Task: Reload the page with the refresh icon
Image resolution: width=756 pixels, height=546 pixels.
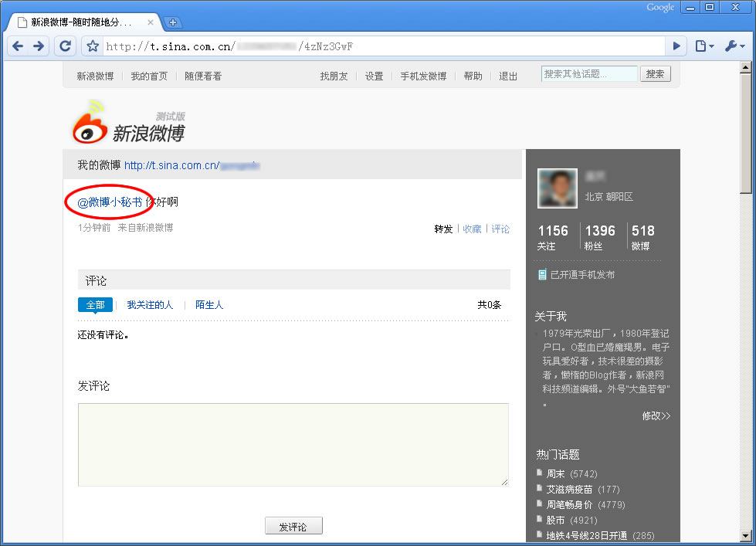Action: click(65, 46)
